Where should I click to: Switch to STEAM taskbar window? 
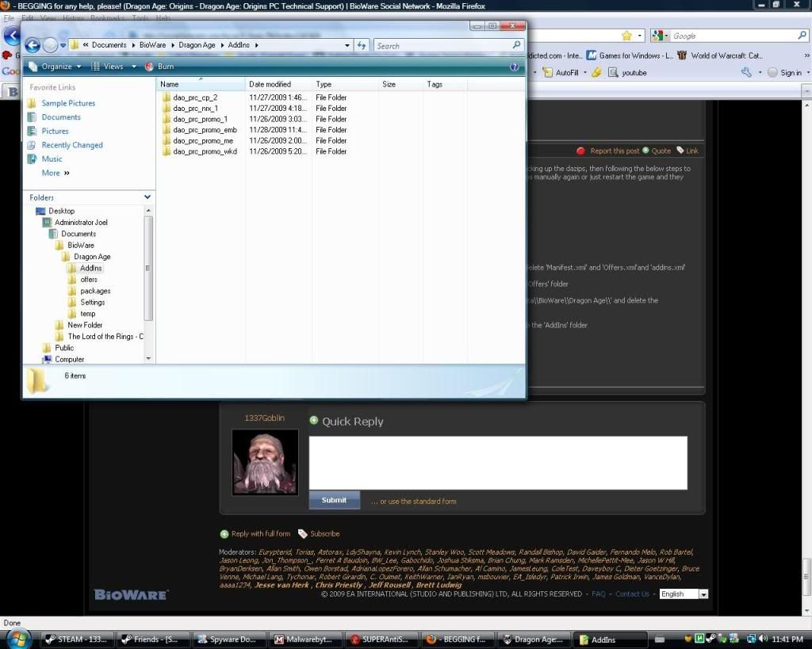click(76, 639)
